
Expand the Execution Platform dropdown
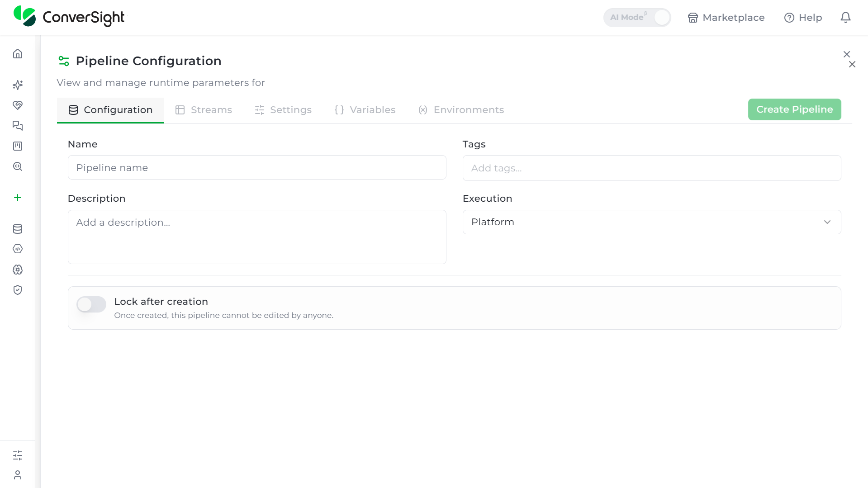tap(652, 222)
